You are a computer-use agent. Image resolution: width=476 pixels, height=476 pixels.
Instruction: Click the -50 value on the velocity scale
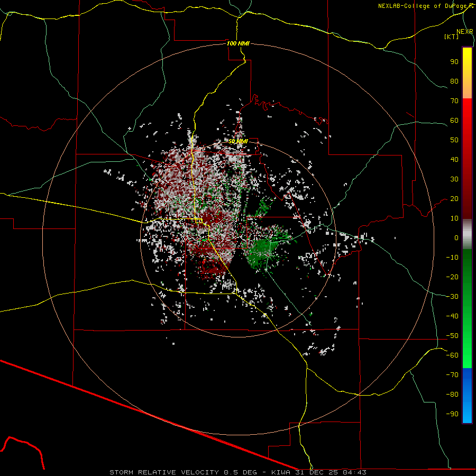click(452, 336)
